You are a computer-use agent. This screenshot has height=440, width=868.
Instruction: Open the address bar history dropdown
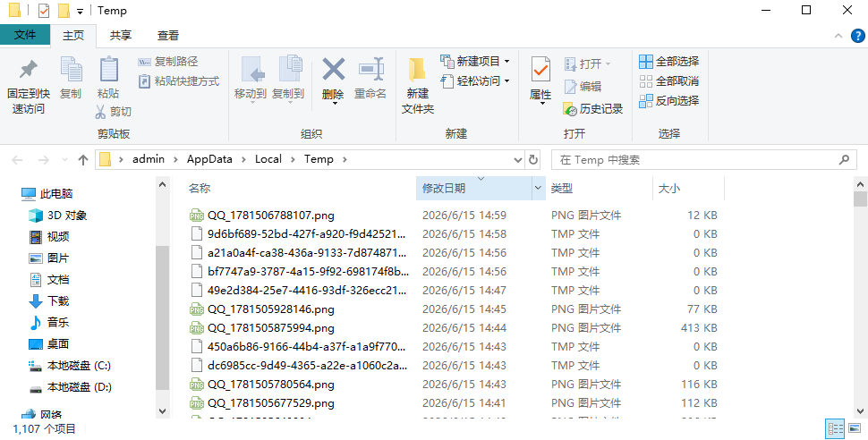click(x=518, y=160)
